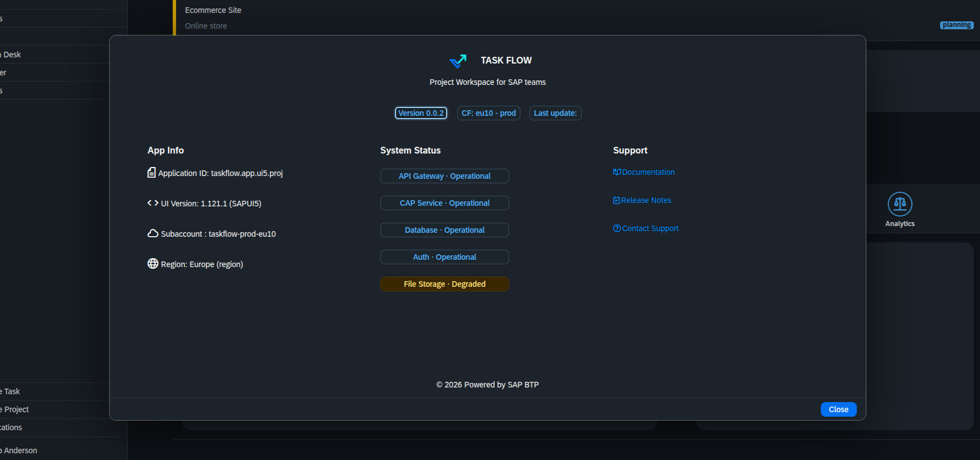The width and height of the screenshot is (980, 460).
Task: Select the Version 0.0.2 tag
Action: [x=421, y=113]
